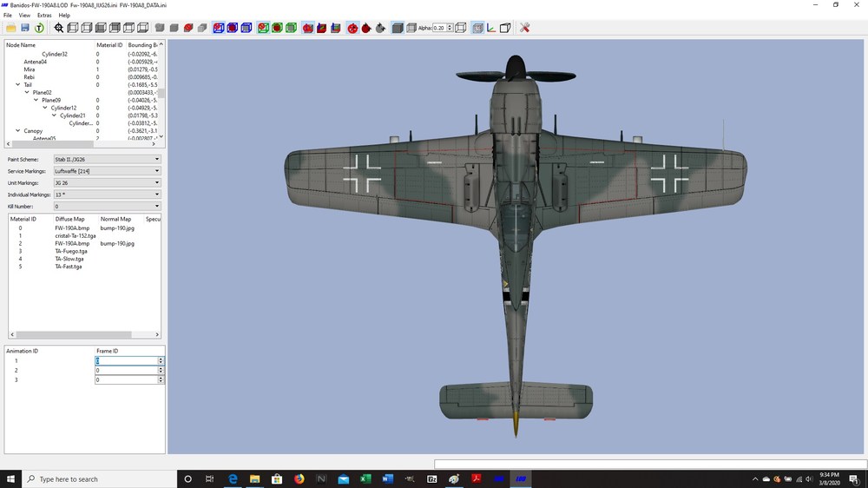Select the Mira node in tree
The image size is (868, 488).
(30, 69)
